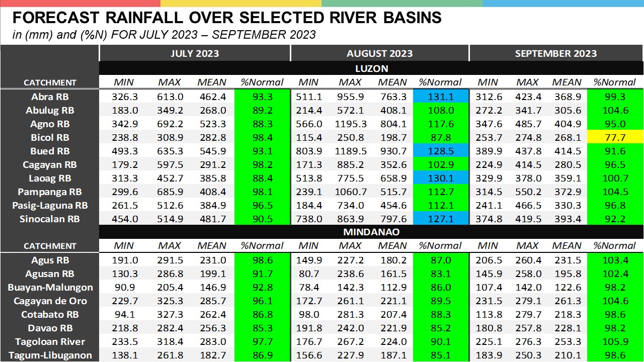
Task: Click Agus RB July %Normal cell 98.6
Action: pos(262,260)
